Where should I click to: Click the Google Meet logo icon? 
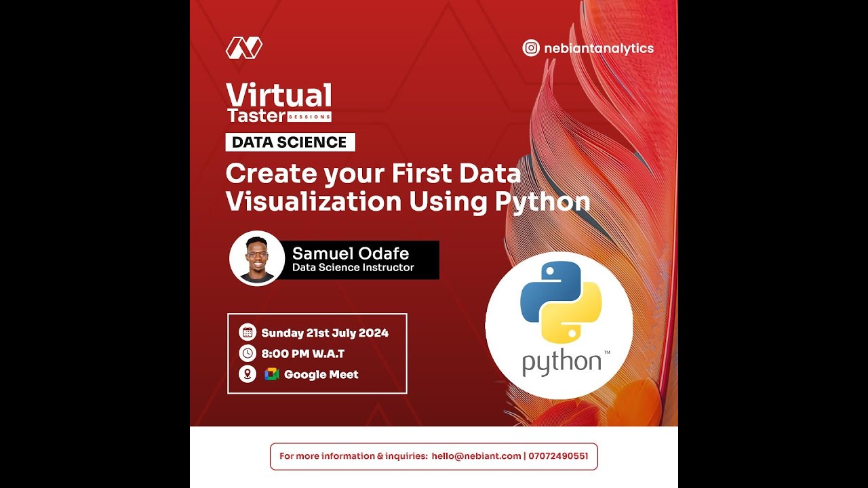pyautogui.click(x=272, y=374)
